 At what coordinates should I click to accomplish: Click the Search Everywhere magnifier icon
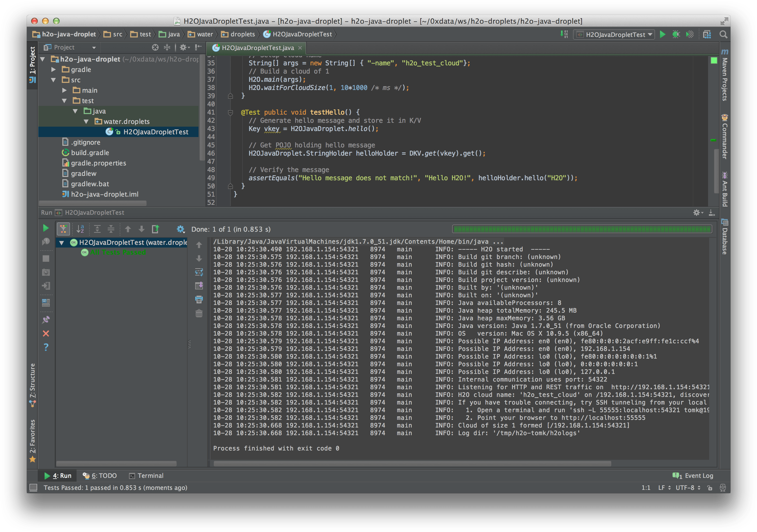click(x=723, y=34)
